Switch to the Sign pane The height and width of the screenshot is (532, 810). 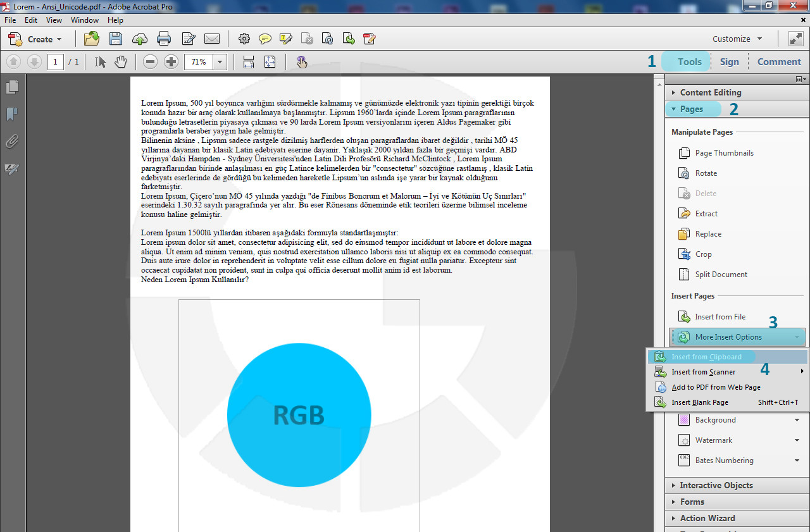729,61
